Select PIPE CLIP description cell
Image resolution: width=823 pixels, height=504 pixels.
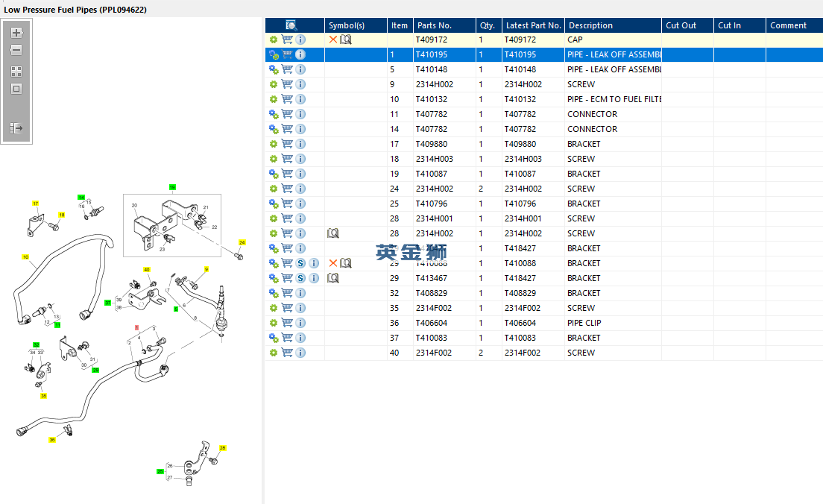pyautogui.click(x=584, y=323)
